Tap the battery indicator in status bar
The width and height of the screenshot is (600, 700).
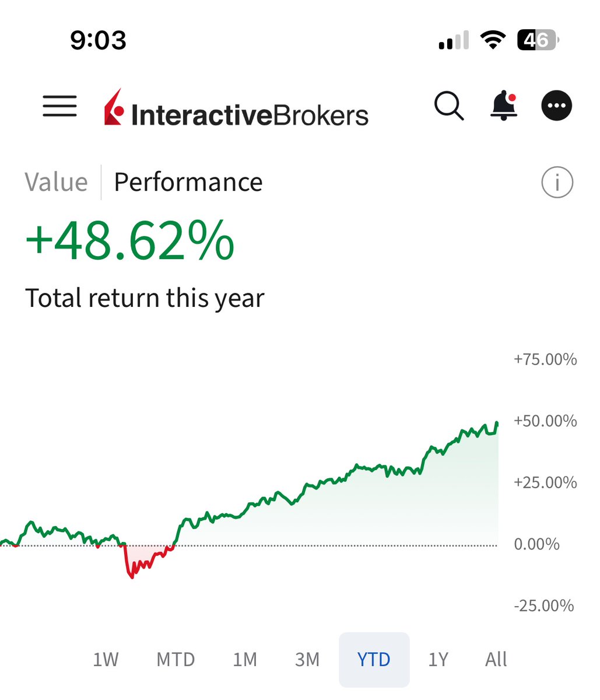pos(538,40)
